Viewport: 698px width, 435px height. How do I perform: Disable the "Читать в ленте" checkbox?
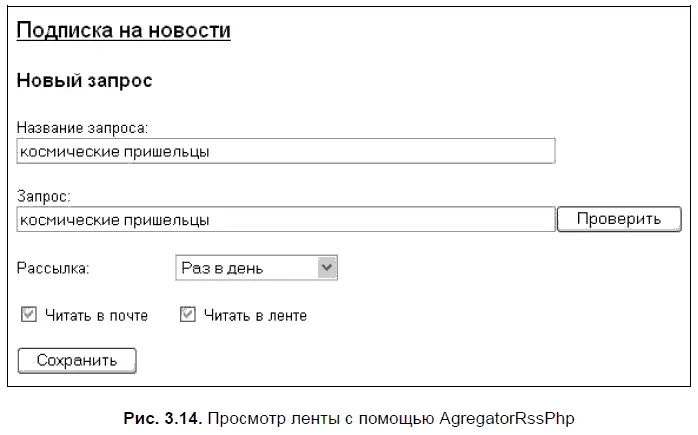pos(187,315)
